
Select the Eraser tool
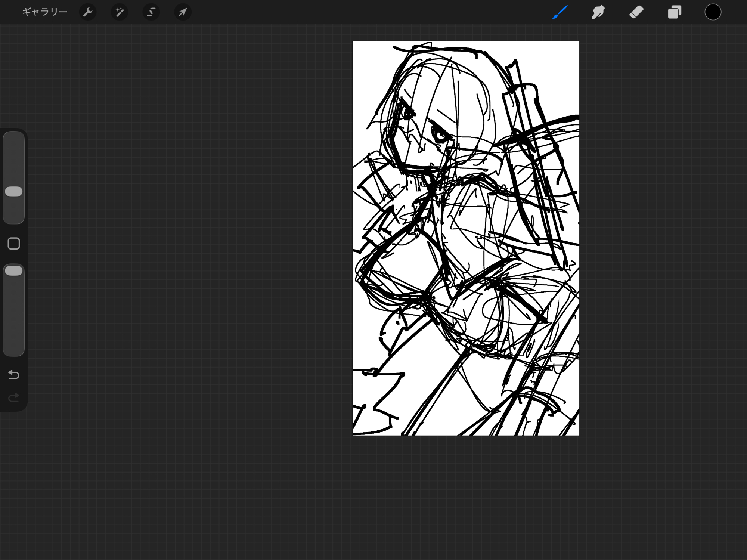636,12
